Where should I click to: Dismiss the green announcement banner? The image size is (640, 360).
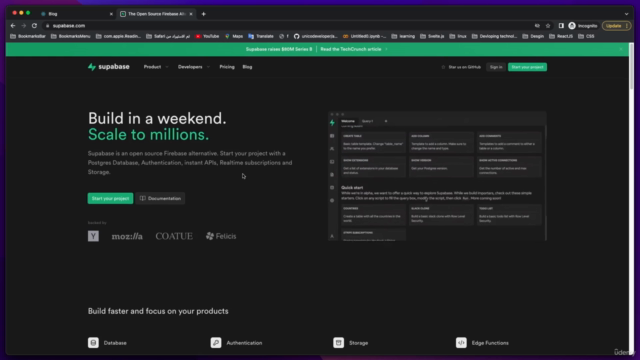621,49
